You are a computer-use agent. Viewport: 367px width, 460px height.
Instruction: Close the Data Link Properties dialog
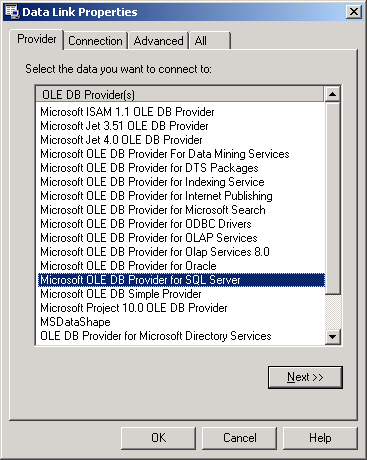click(354, 12)
